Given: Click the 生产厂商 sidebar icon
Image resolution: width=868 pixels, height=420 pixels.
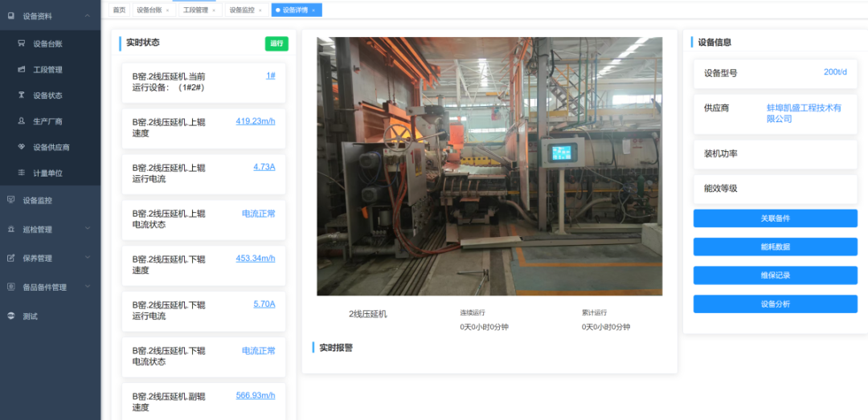Looking at the screenshot, I should point(22,121).
